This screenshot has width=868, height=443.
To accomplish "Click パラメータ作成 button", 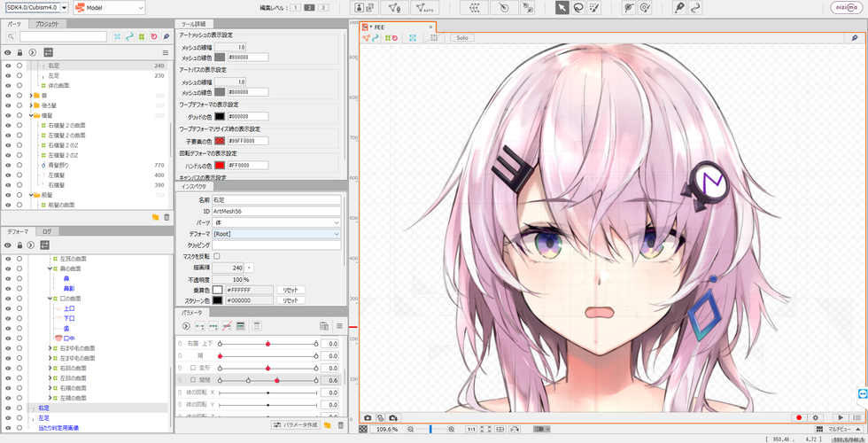I will pyautogui.click(x=296, y=424).
